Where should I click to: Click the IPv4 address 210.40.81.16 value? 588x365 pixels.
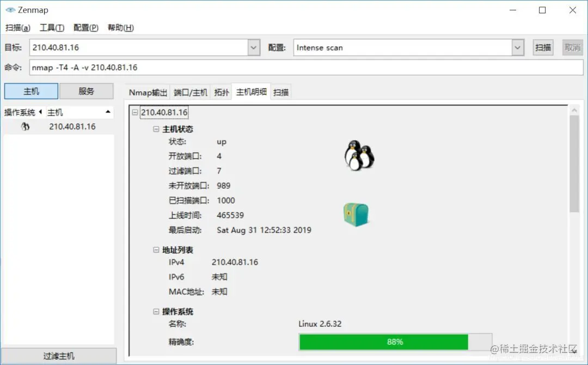point(235,262)
